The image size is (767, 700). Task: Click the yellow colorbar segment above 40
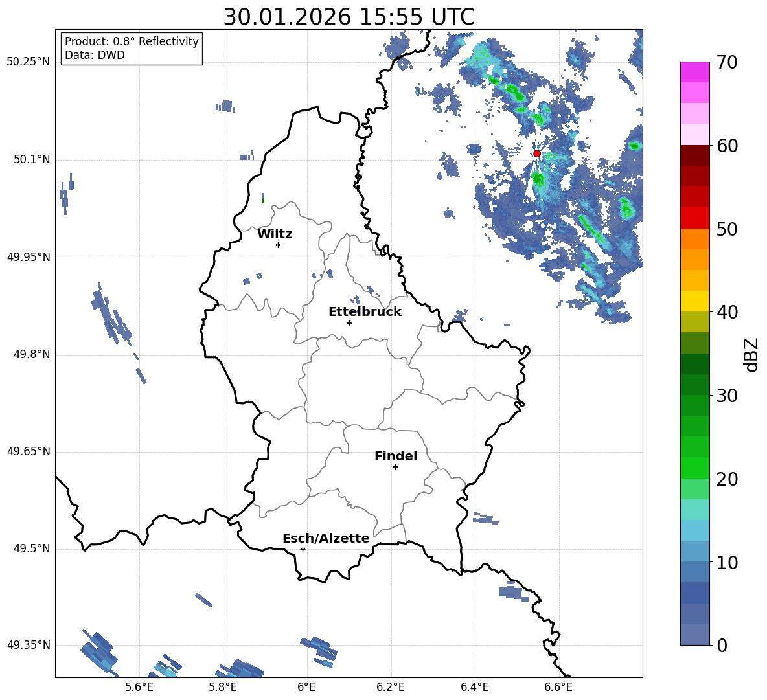694,301
